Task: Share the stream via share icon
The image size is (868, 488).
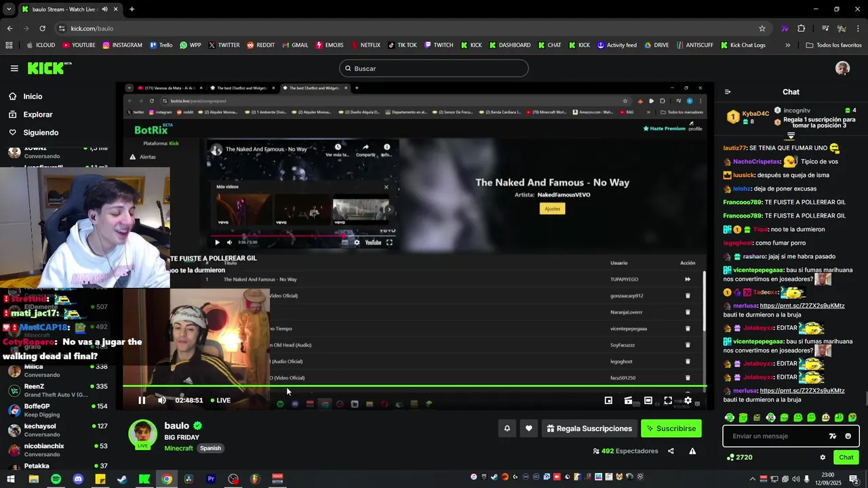Action: [671, 451]
